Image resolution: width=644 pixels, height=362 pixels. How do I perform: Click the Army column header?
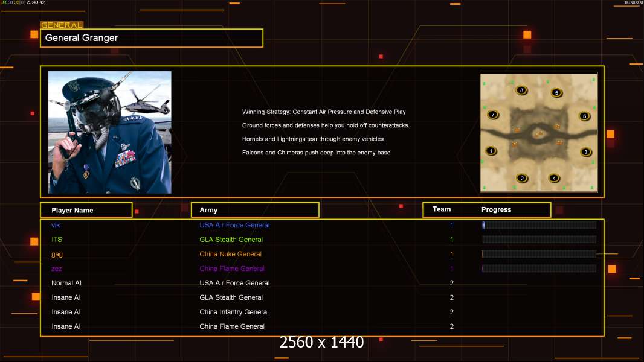click(x=255, y=210)
